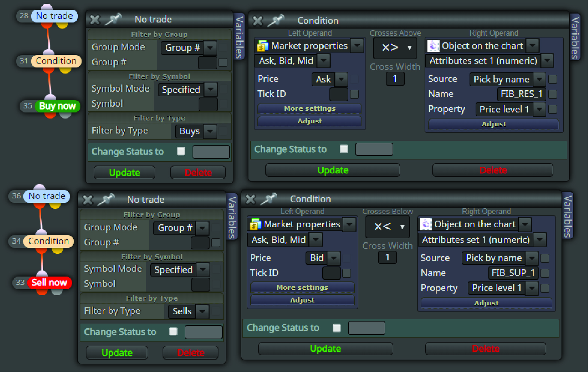Select node 34 Condition block

(48, 241)
